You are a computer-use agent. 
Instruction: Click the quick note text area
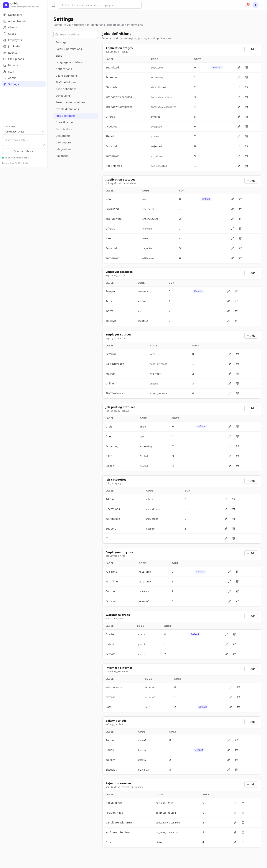point(24,142)
